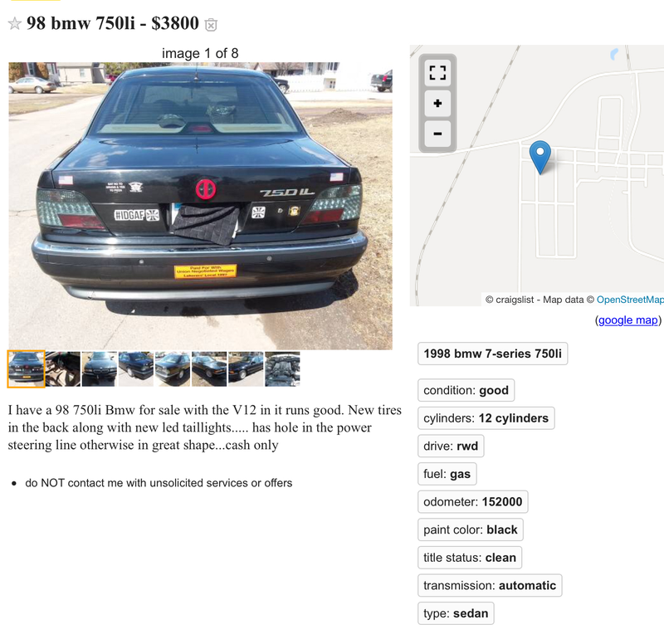
Task: Zoom out on the map
Action: pos(437,134)
